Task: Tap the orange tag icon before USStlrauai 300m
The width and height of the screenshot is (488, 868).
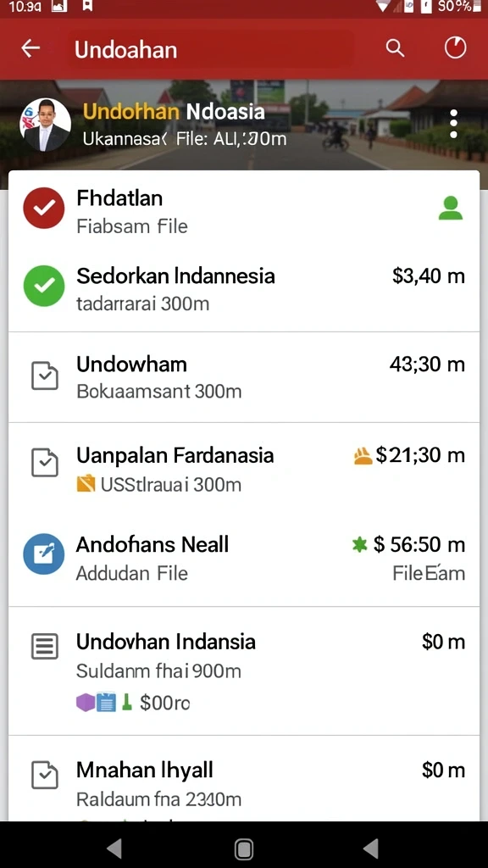Action: 86,484
